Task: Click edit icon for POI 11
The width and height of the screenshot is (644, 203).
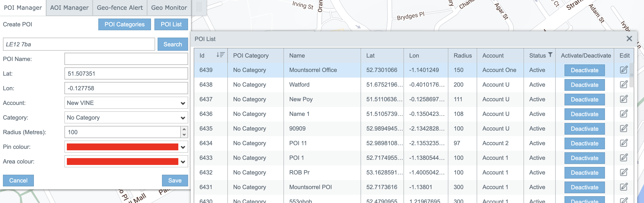Action: 624,143
